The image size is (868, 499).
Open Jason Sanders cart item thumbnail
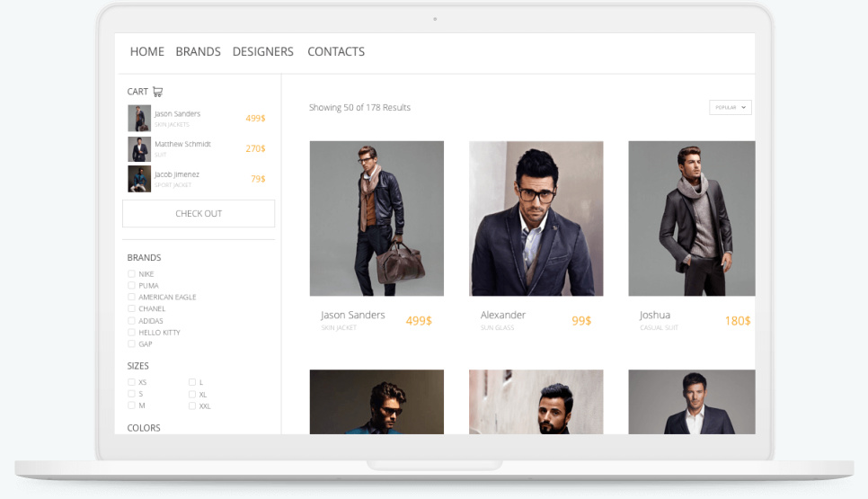[x=139, y=118]
